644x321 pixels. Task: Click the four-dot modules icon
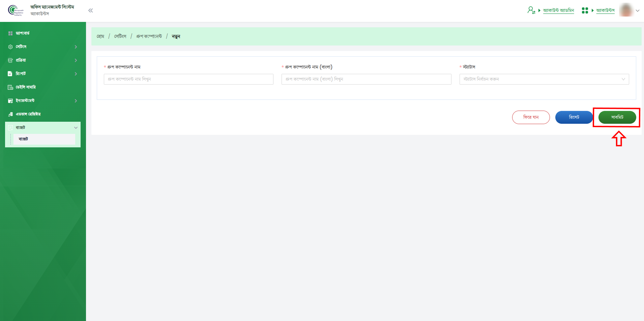(x=585, y=10)
